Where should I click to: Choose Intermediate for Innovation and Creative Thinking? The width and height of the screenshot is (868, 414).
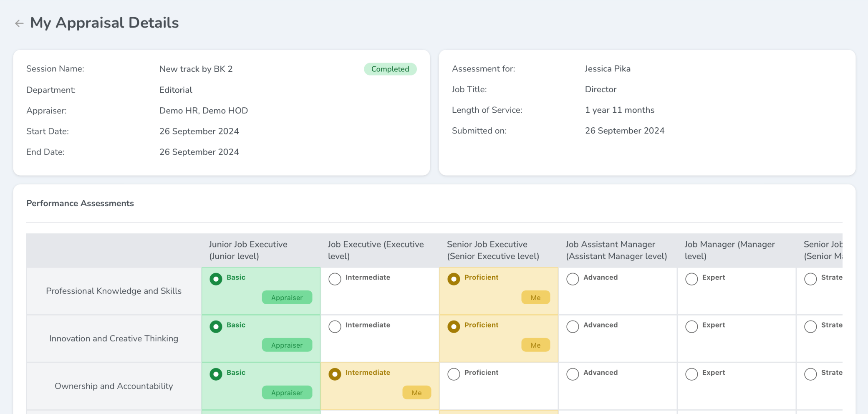[x=335, y=326]
